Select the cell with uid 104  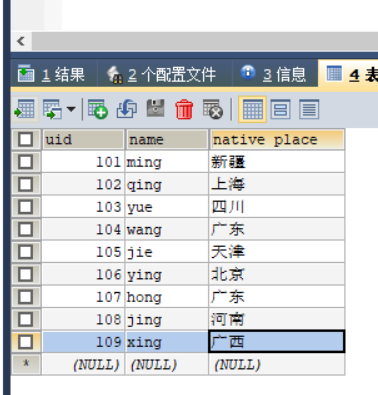click(83, 229)
